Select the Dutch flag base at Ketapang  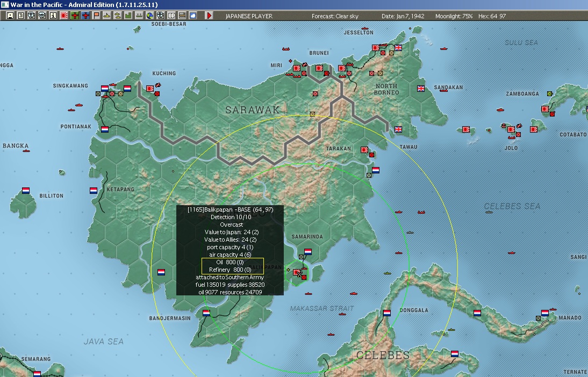pos(94,191)
